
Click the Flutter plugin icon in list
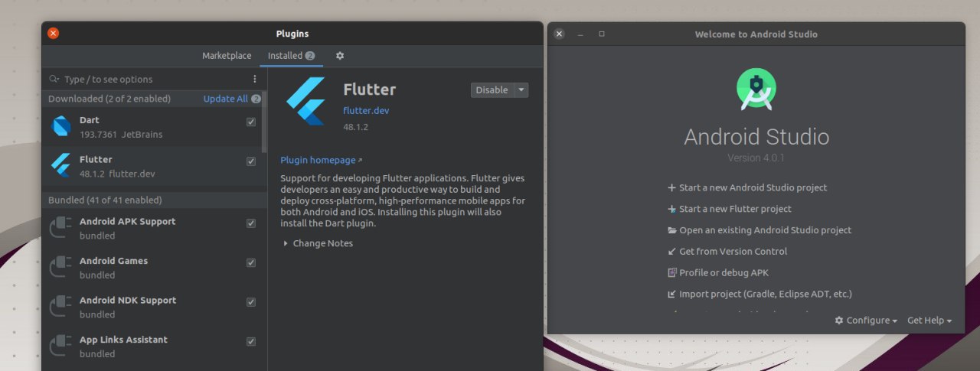click(x=60, y=165)
